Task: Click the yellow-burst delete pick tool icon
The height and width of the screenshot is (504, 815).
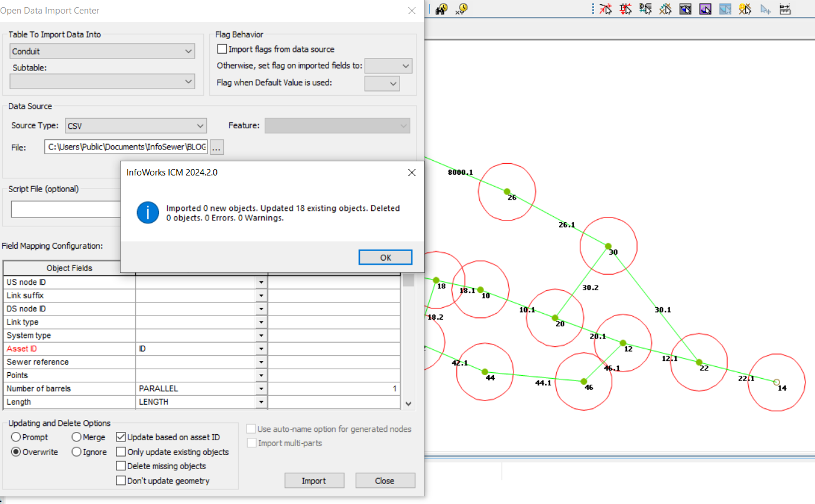Action: click(x=745, y=9)
